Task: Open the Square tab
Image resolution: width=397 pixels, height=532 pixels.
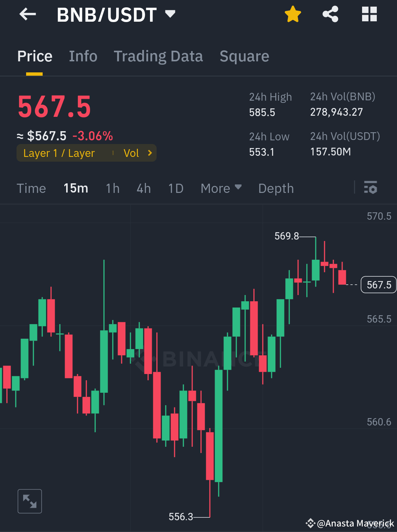Action: [244, 56]
